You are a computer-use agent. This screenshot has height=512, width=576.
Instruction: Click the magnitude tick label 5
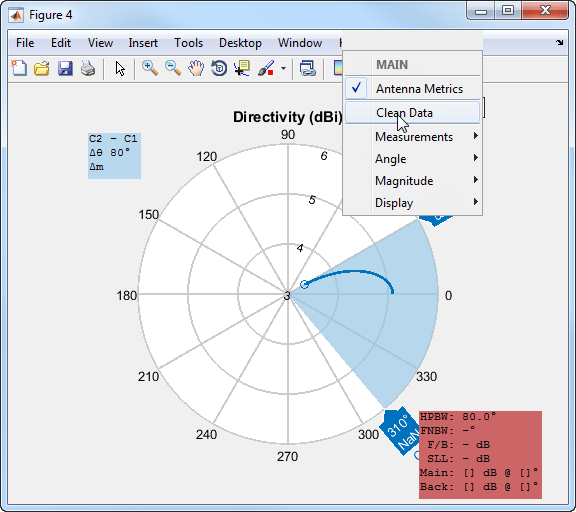312,200
